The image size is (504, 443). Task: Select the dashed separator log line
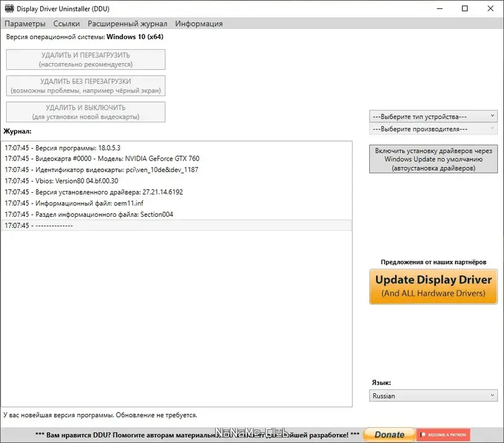(176, 226)
